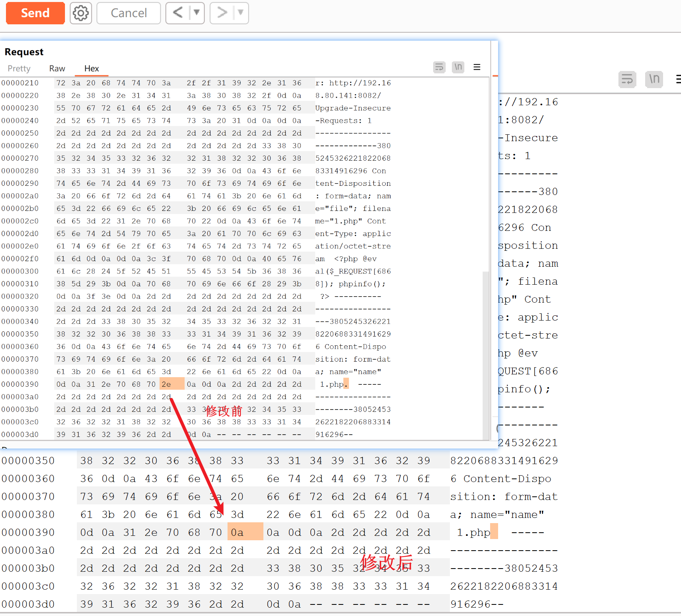
Task: Click ASCII text 'r: http://192.16'
Action: click(353, 83)
